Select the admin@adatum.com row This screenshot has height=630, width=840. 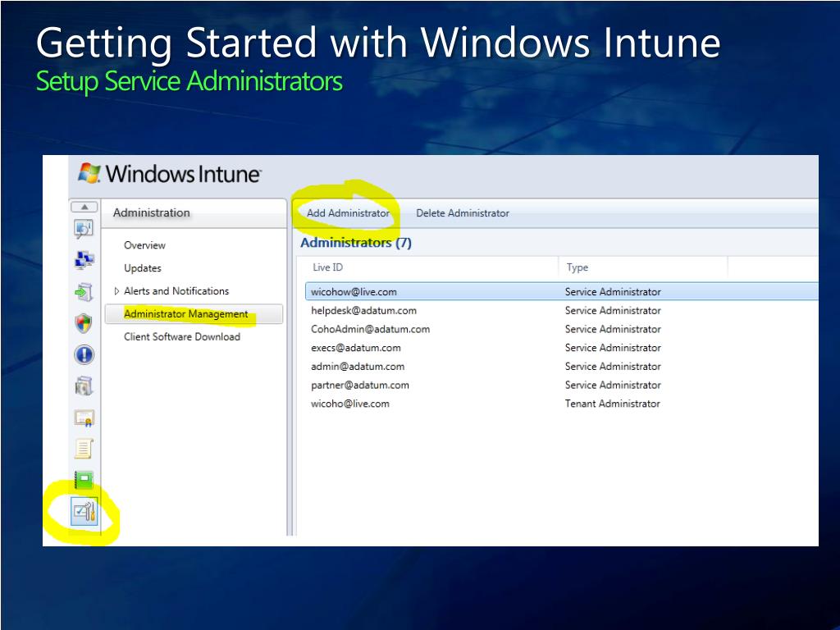coord(561,367)
